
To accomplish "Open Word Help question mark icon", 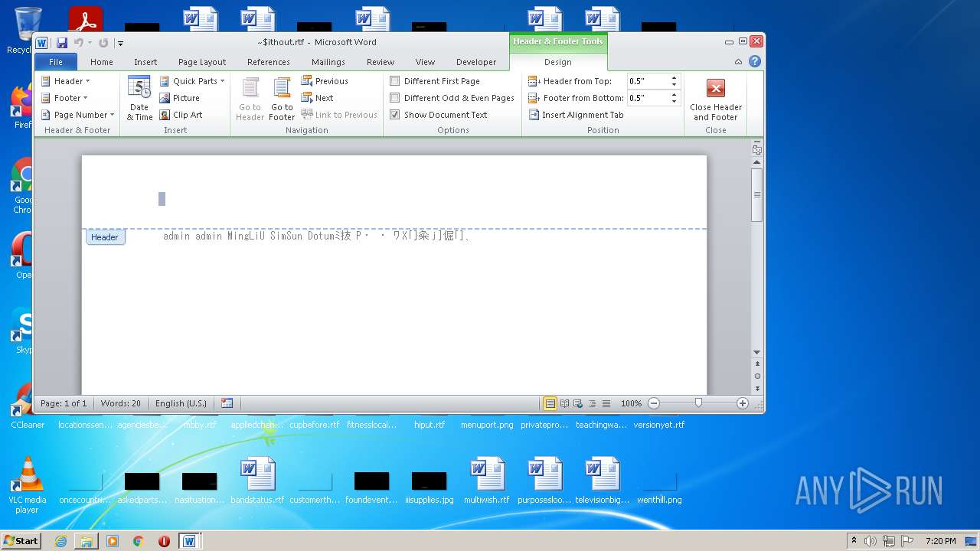I will pyautogui.click(x=754, y=62).
